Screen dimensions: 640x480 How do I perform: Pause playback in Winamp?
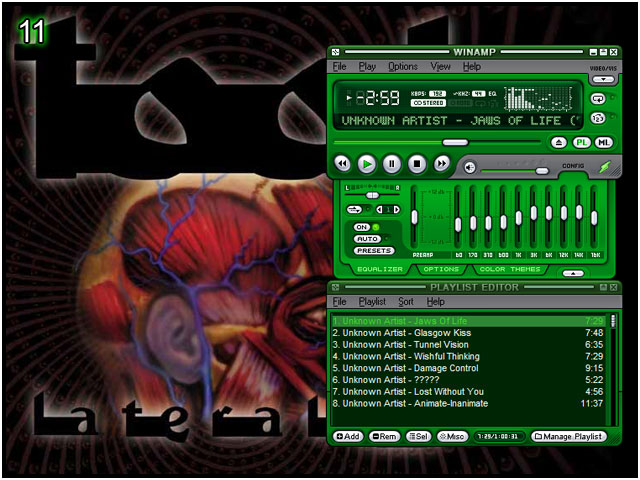391,164
